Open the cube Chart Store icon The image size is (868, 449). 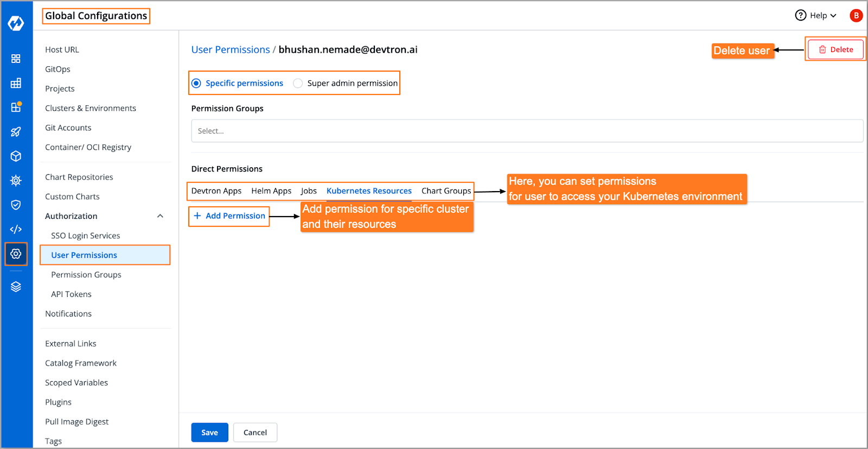(x=16, y=156)
